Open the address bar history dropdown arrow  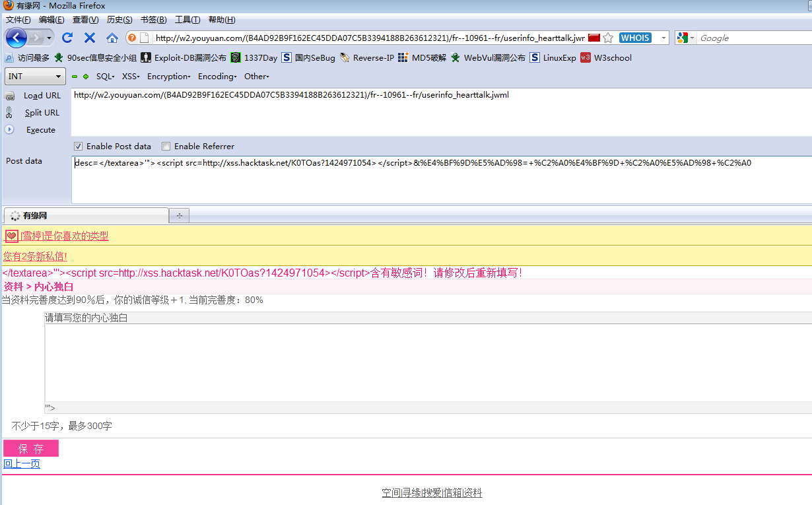click(663, 38)
